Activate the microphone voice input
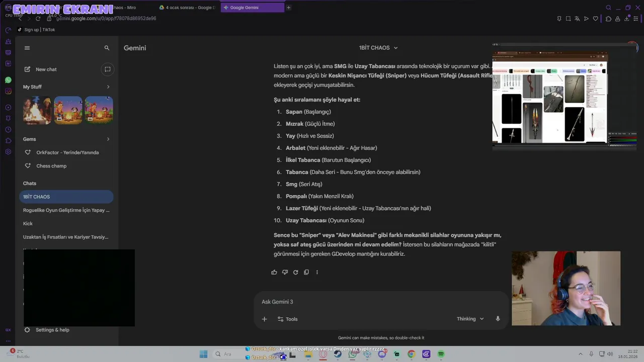Image resolution: width=644 pixels, height=362 pixels. 498,319
